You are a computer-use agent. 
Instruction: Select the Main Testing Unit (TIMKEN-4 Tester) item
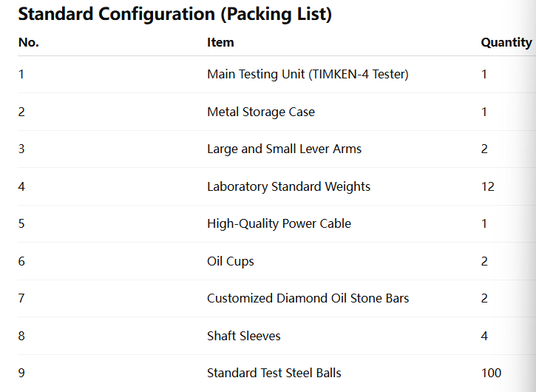point(308,74)
